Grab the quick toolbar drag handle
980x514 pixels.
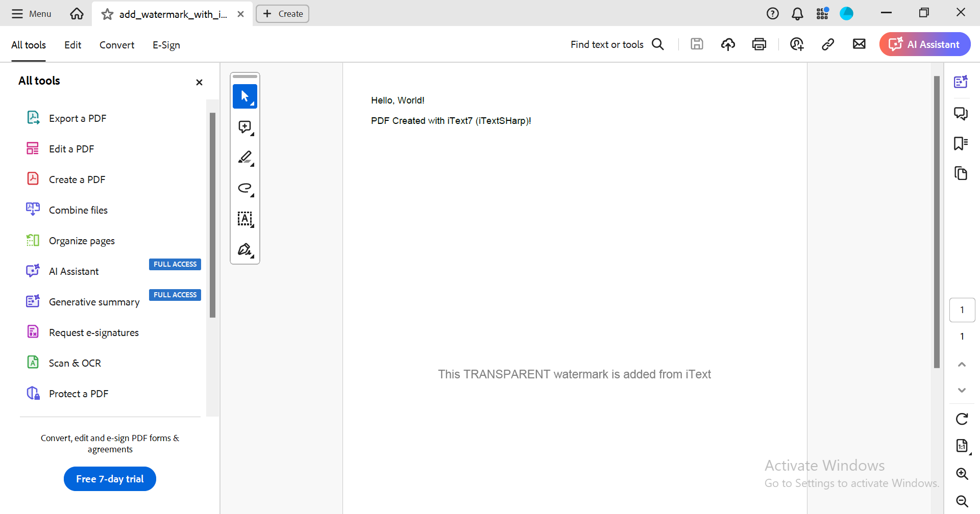click(245, 76)
